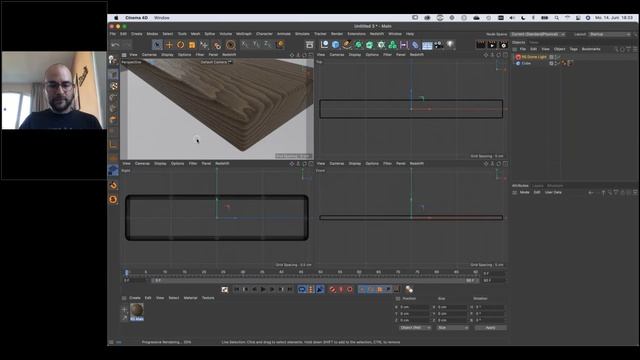Open the MoGraph menu

(x=244, y=34)
